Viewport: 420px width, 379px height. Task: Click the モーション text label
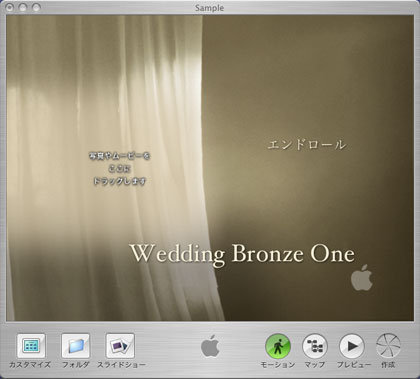[278, 365]
